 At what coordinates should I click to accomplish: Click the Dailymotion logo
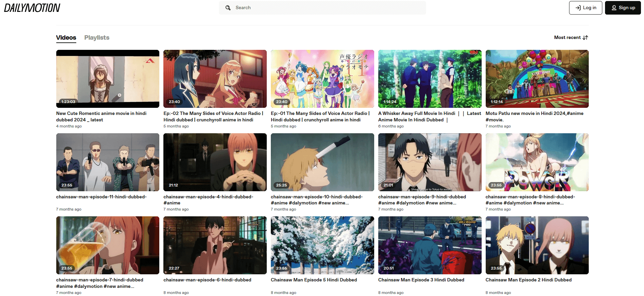click(32, 8)
